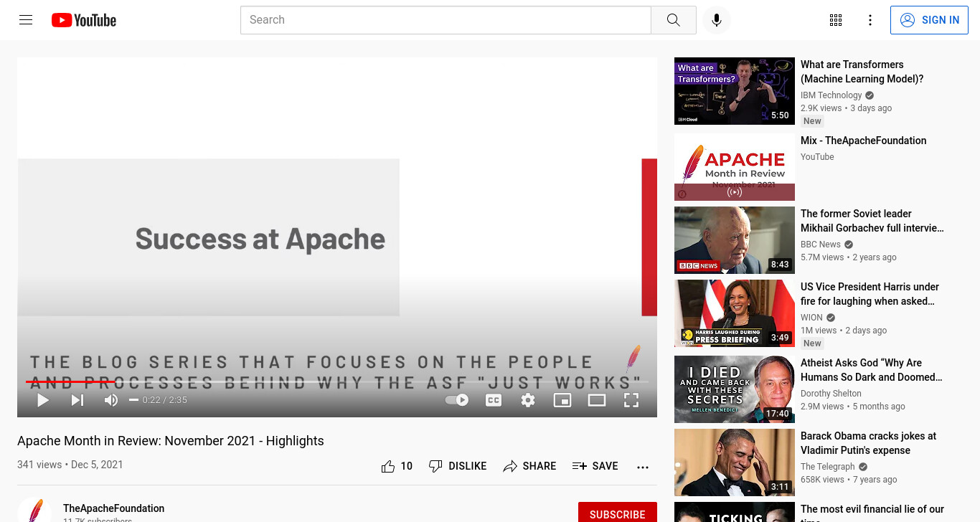The image size is (980, 522).
Task: Switch to theater mode
Action: coord(597,400)
